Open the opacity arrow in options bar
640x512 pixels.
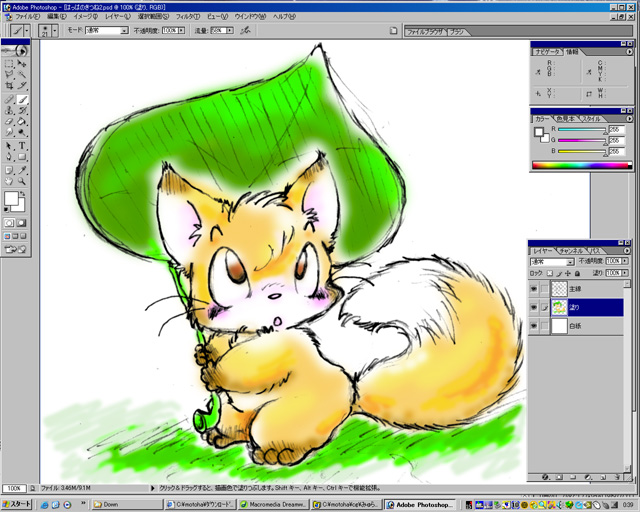click(181, 31)
